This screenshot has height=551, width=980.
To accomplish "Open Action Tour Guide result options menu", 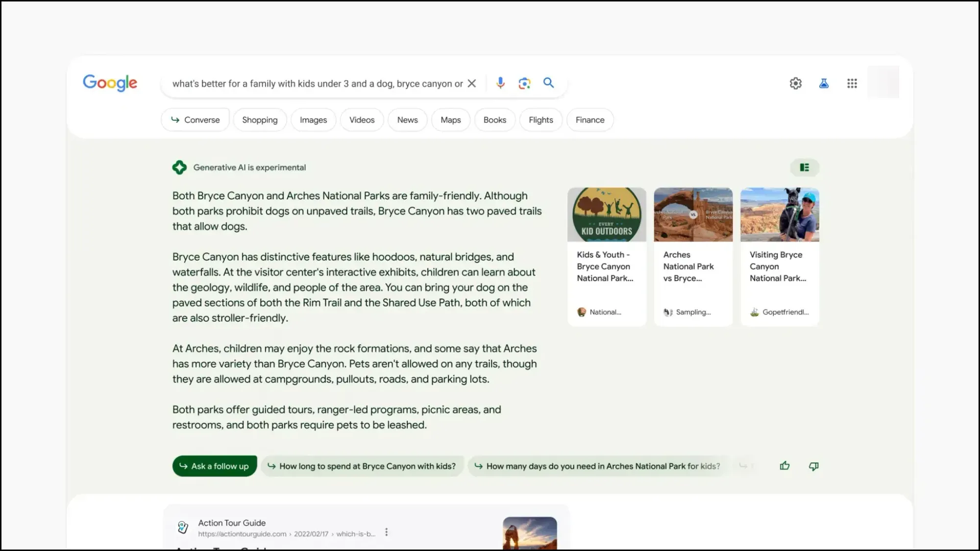I will (x=387, y=532).
